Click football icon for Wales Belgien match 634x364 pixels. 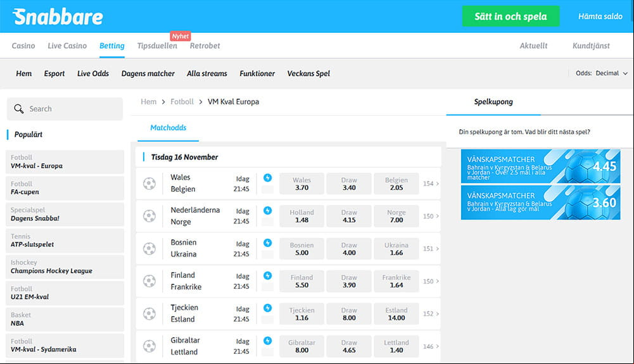149,184
